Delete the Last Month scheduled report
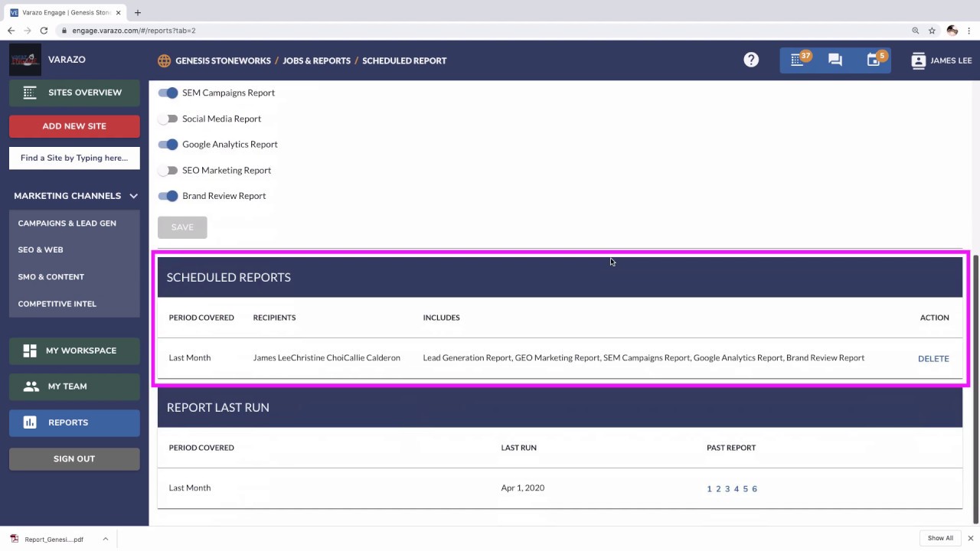 pos(933,358)
